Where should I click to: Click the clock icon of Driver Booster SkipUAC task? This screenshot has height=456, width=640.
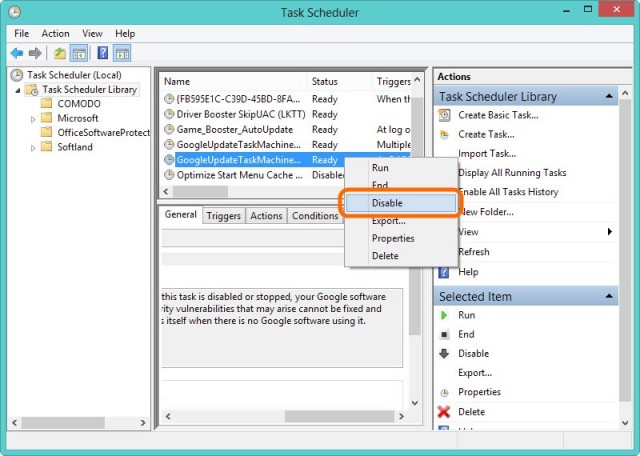(169, 114)
